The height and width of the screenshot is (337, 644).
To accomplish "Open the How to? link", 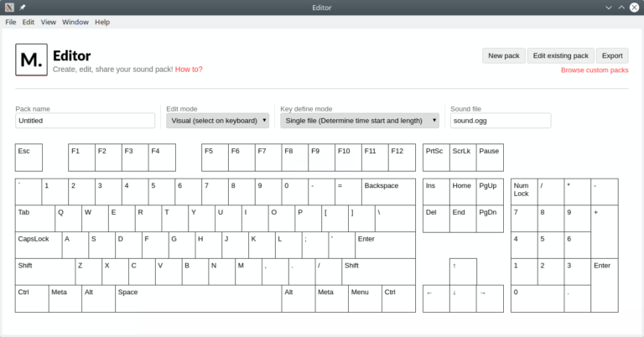I will tap(189, 70).
